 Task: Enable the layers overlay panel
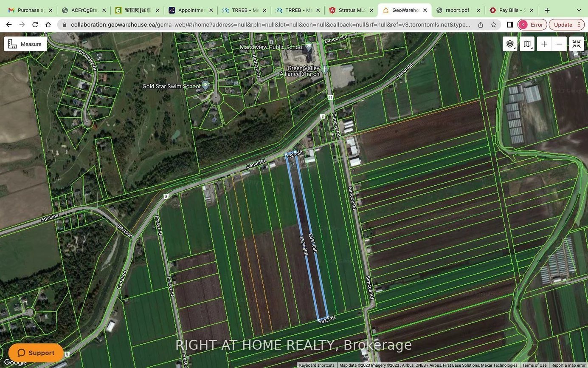[510, 43]
